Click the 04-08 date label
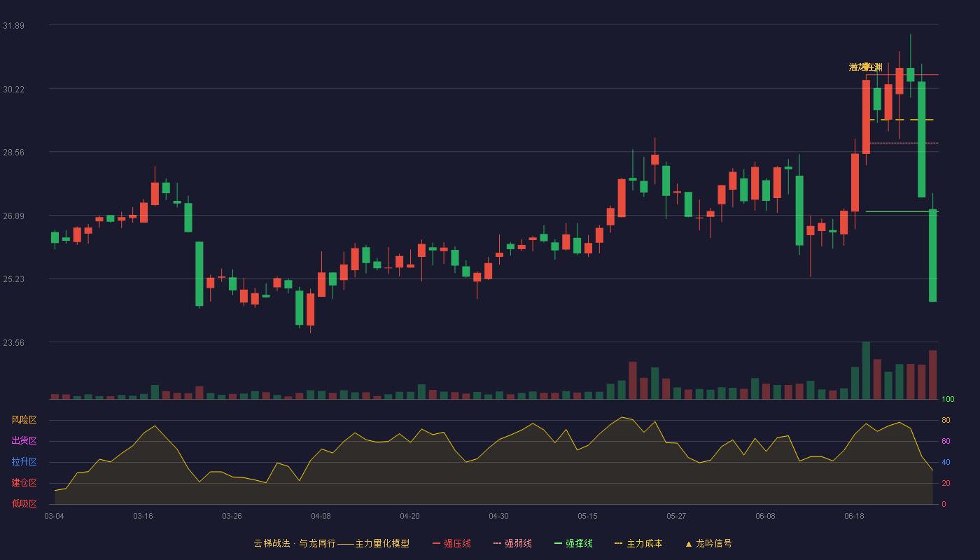This screenshot has width=980, height=560. [x=321, y=516]
